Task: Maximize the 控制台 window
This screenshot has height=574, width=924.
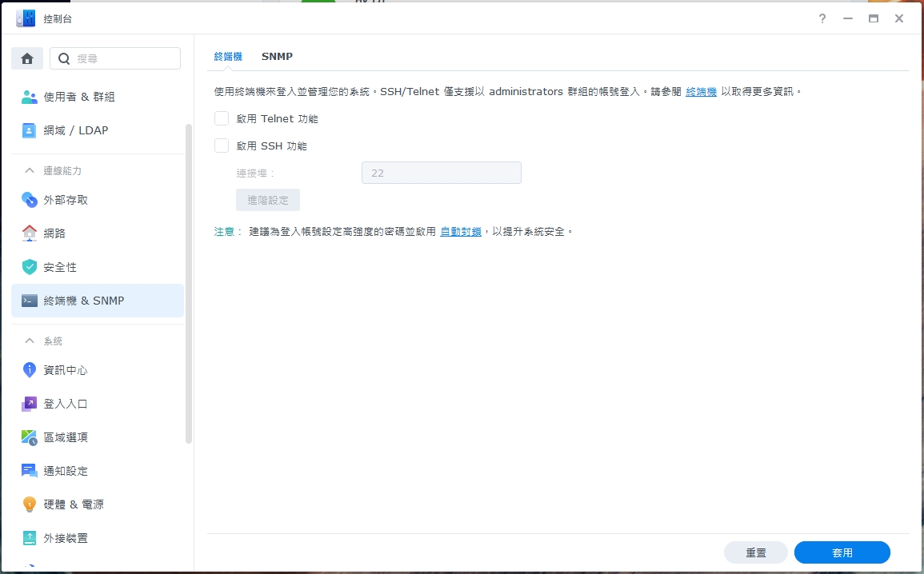Action: pos(874,18)
